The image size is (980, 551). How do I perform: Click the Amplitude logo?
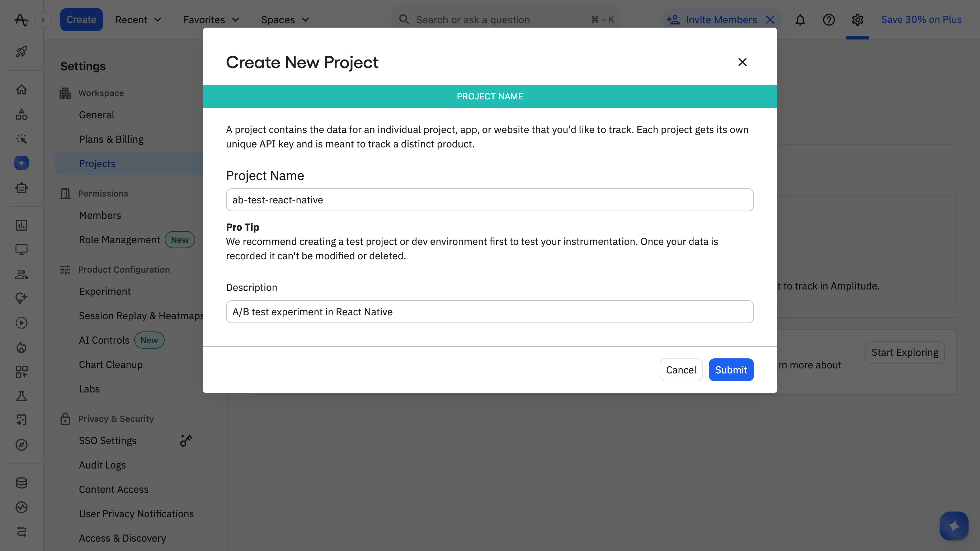tap(21, 20)
